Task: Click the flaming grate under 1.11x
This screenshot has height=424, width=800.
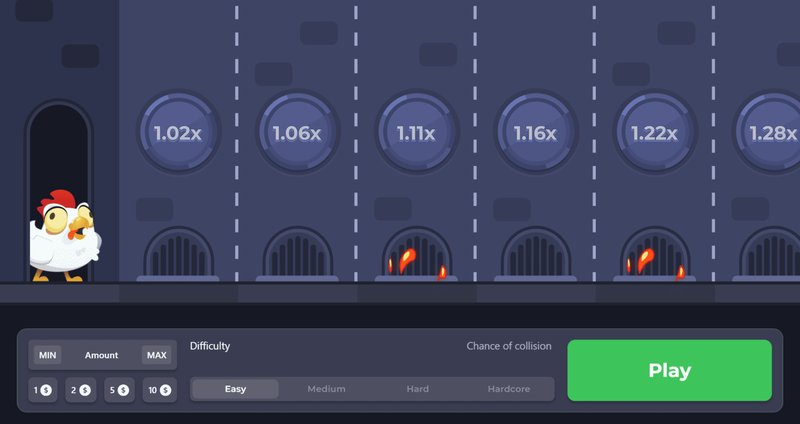Action: (417, 256)
